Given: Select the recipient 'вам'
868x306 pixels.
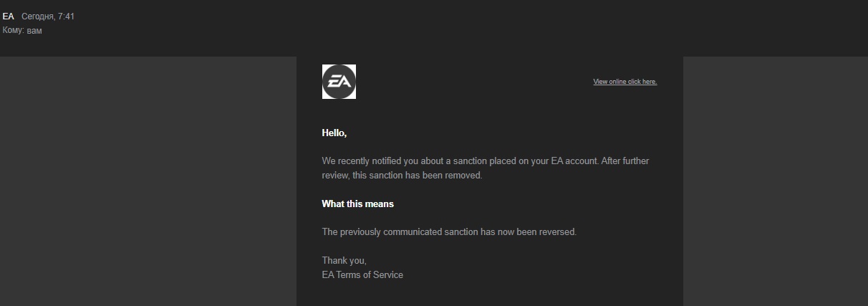Looking at the screenshot, I should (x=34, y=31).
